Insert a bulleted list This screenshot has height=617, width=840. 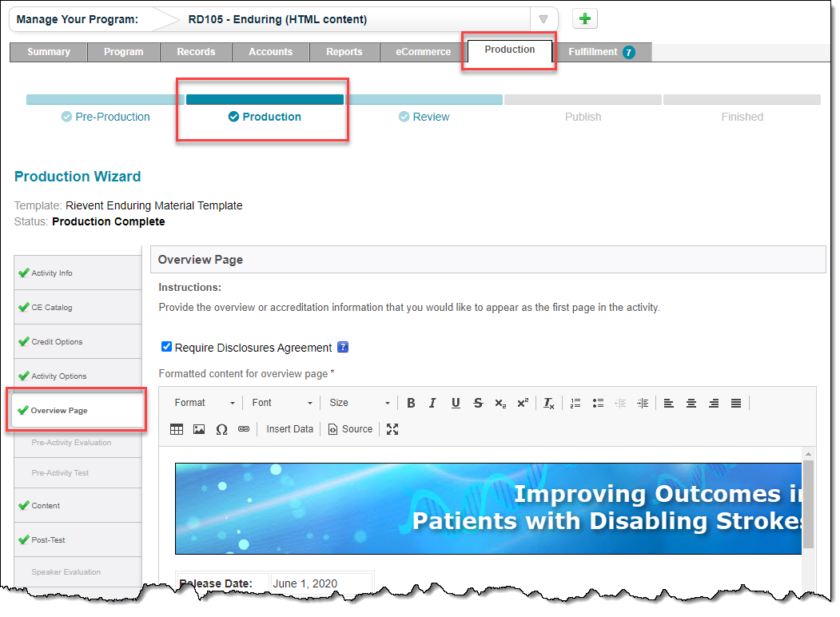pyautogui.click(x=598, y=403)
